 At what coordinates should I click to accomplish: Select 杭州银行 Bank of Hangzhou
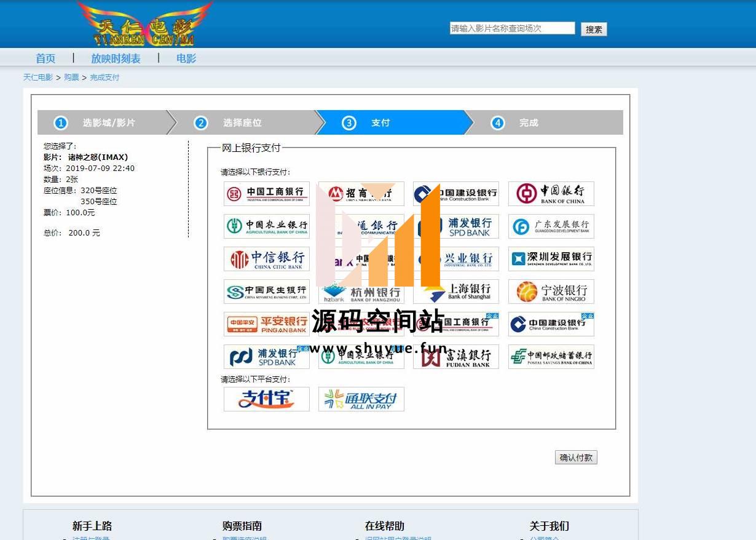click(361, 292)
